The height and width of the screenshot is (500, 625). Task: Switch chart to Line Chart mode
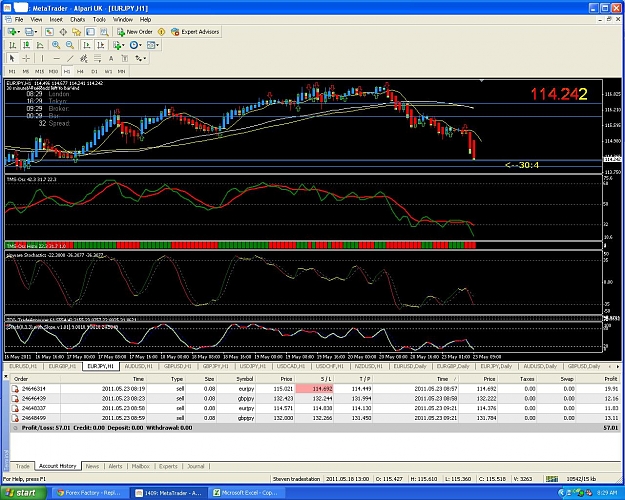(x=40, y=45)
